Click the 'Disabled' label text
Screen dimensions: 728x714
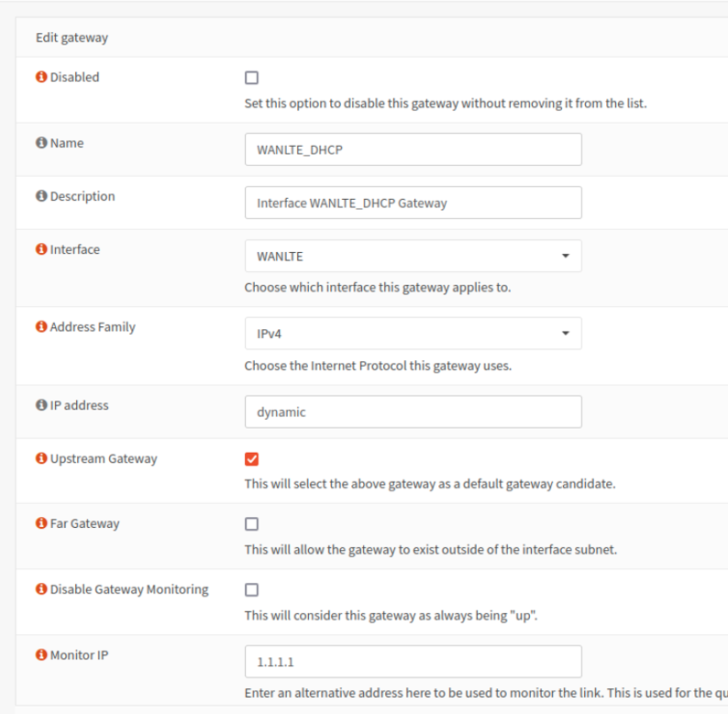[x=75, y=77]
